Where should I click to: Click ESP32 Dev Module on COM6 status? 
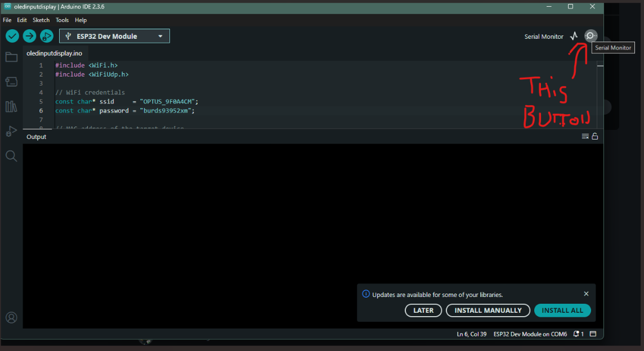(x=530, y=334)
